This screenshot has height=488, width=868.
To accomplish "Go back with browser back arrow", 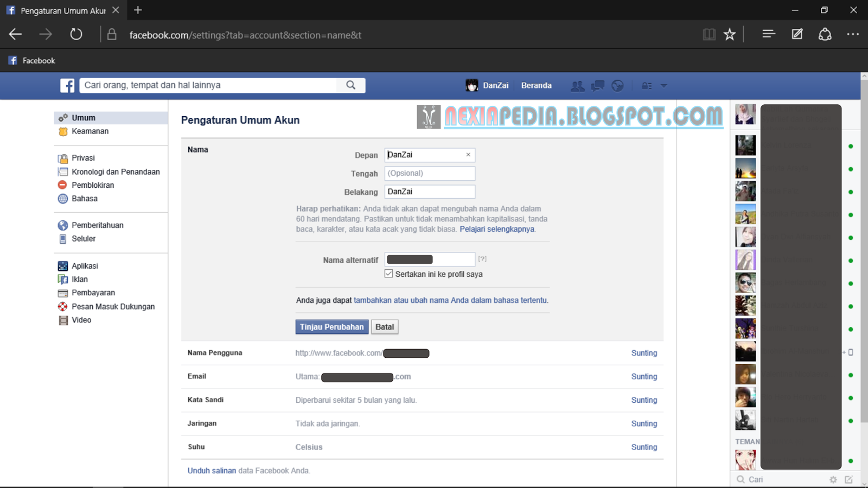I will coord(15,35).
